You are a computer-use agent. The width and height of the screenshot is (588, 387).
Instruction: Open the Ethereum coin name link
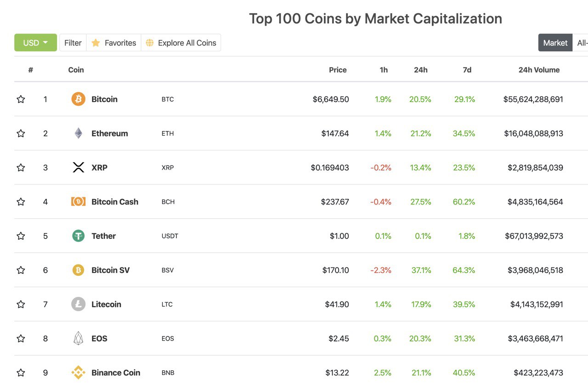coord(109,133)
